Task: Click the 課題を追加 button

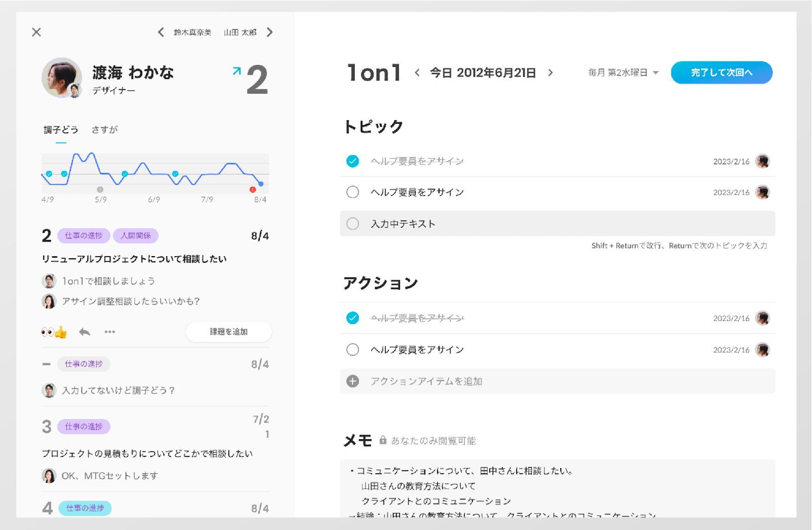Action: pyautogui.click(x=229, y=332)
